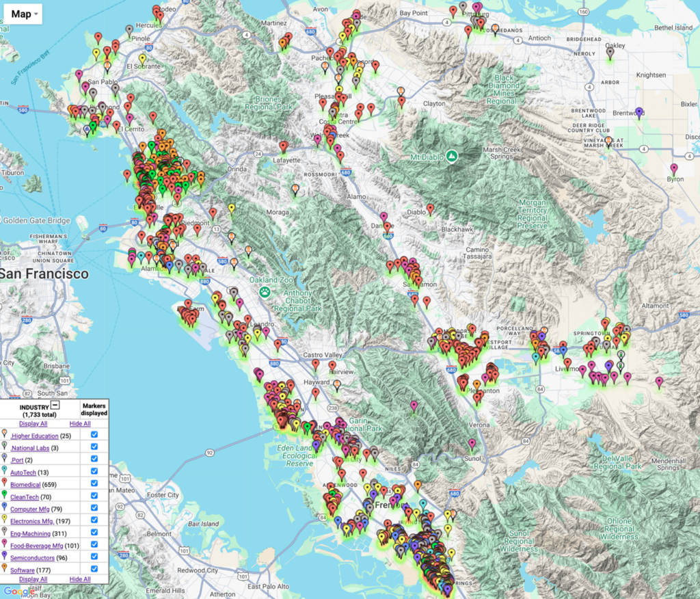Screen dimensions: 700x599
Task: Select the gray marker near Oakley
Action: coord(610,53)
